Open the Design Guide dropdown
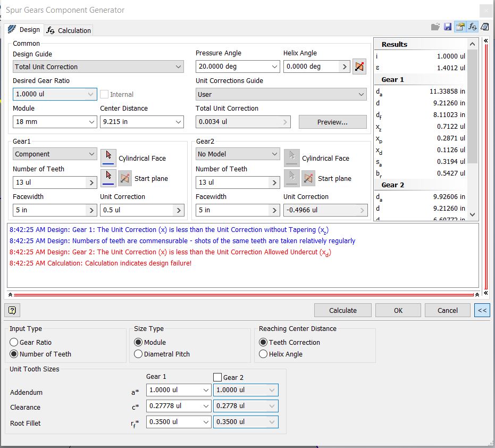 point(180,67)
